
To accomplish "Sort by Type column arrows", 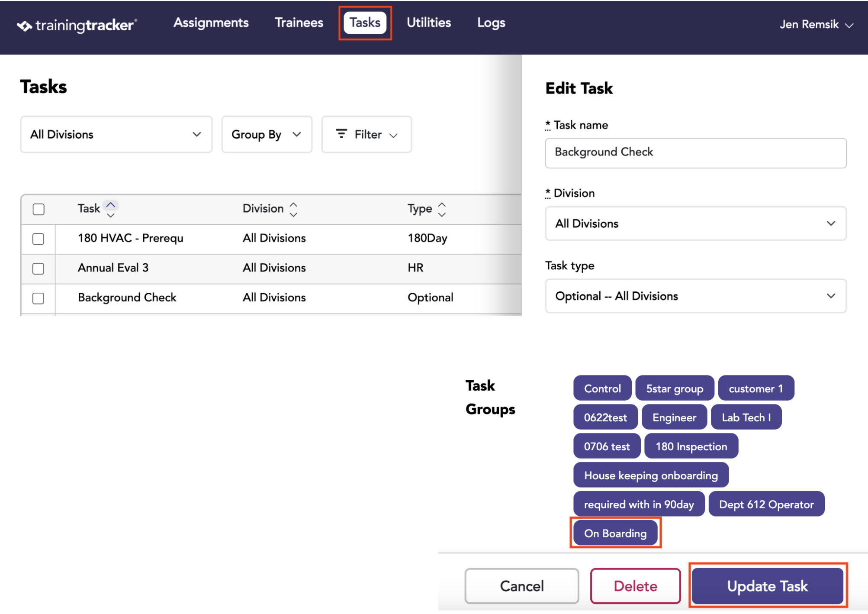I will 442,210.
